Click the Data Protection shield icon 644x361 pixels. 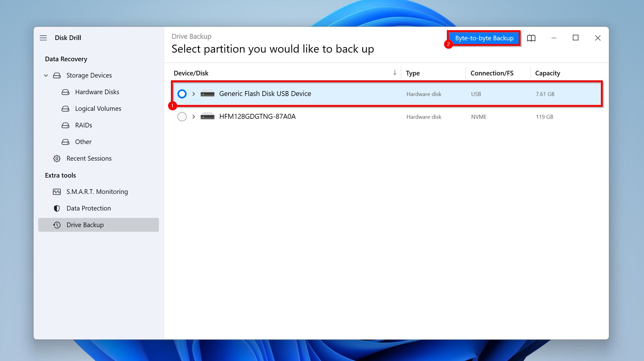coord(57,208)
